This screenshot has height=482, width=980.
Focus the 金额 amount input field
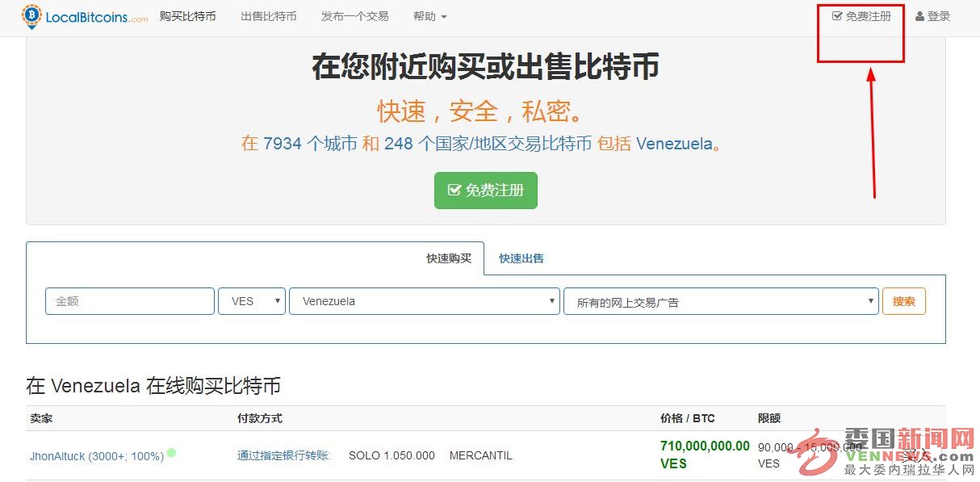130,301
